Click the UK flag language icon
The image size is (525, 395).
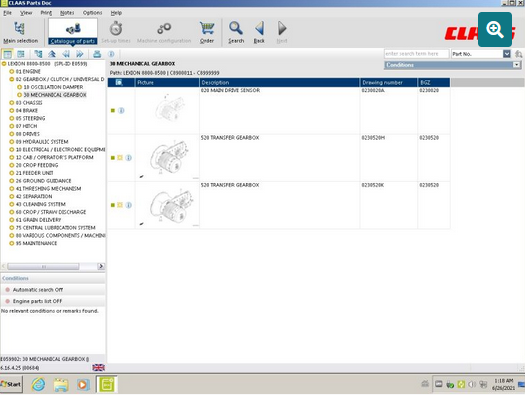tap(98, 368)
